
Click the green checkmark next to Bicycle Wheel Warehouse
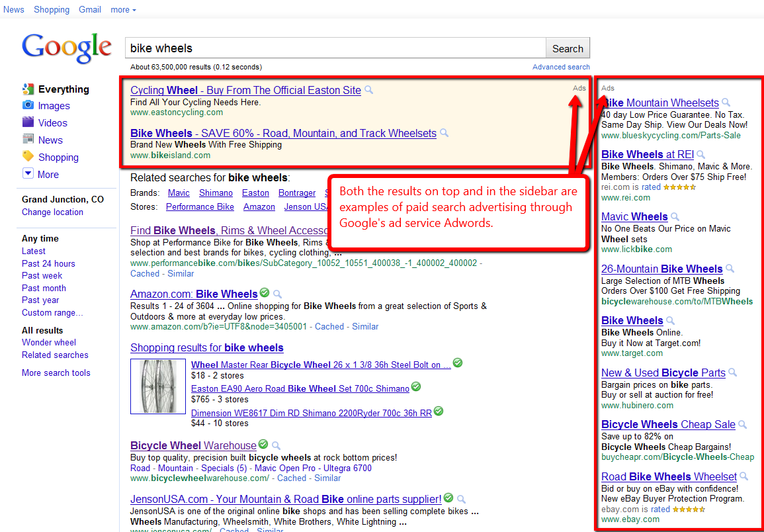[x=263, y=445]
